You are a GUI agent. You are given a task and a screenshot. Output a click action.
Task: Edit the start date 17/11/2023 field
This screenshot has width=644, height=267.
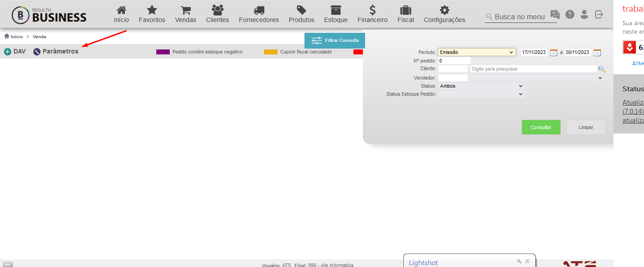click(534, 52)
